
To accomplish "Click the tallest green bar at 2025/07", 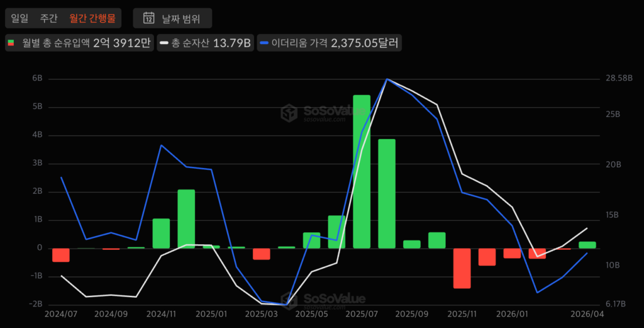I will (x=362, y=171).
